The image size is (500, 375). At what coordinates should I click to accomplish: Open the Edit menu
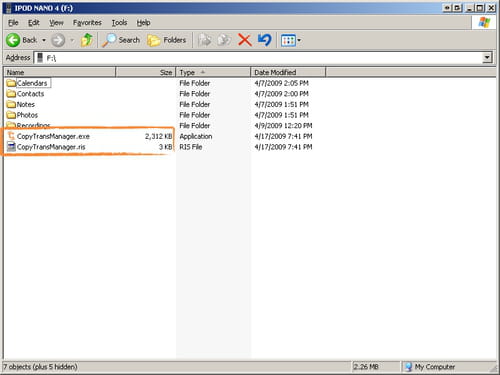(34, 23)
